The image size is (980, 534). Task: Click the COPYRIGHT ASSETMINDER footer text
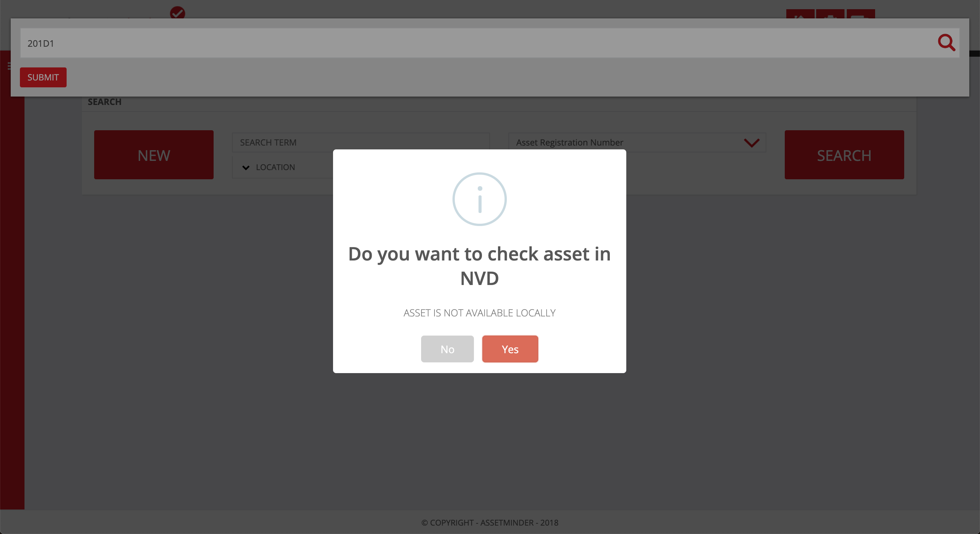tap(490, 523)
